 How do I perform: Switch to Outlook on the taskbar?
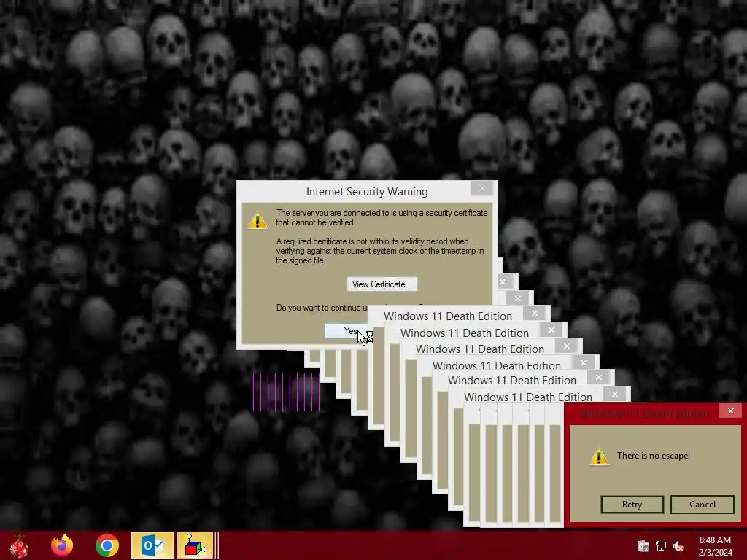coord(152,545)
